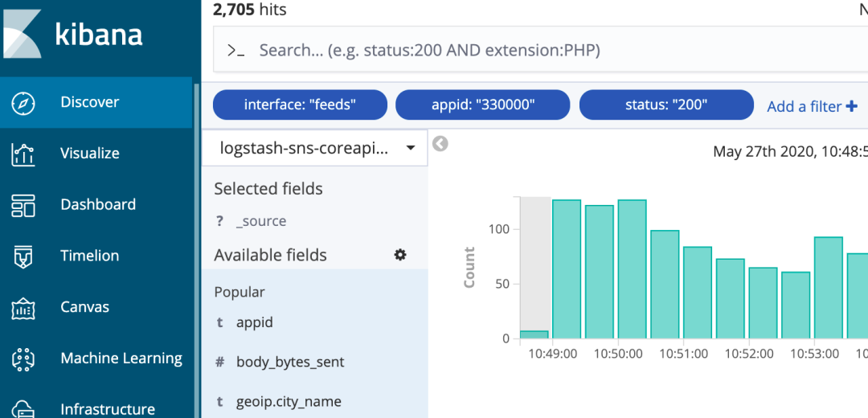Image resolution: width=868 pixels, height=418 pixels.
Task: Click the status: "200" filter pill
Action: [666, 104]
